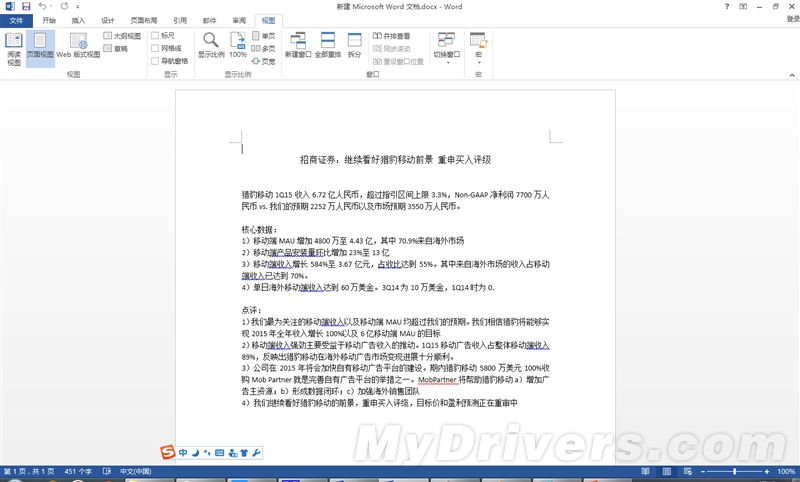Select Web Layout icon in status bar

pos(688,471)
